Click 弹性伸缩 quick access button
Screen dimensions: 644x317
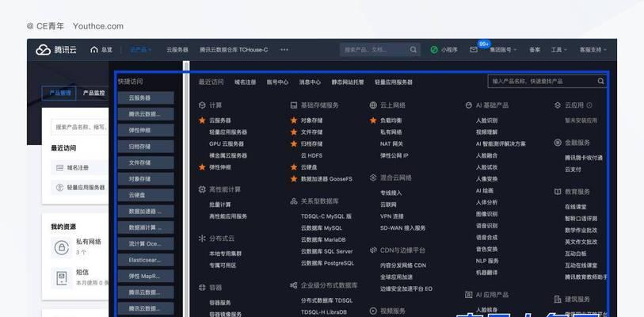[146, 130]
